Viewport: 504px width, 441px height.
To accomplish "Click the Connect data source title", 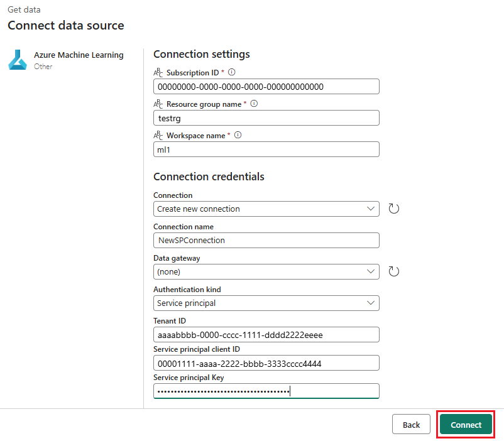I will pyautogui.click(x=66, y=25).
